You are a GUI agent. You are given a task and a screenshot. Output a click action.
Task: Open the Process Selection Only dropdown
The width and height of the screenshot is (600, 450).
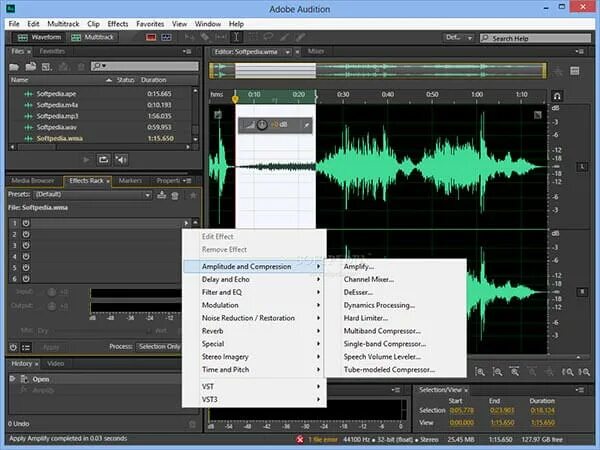(159, 347)
